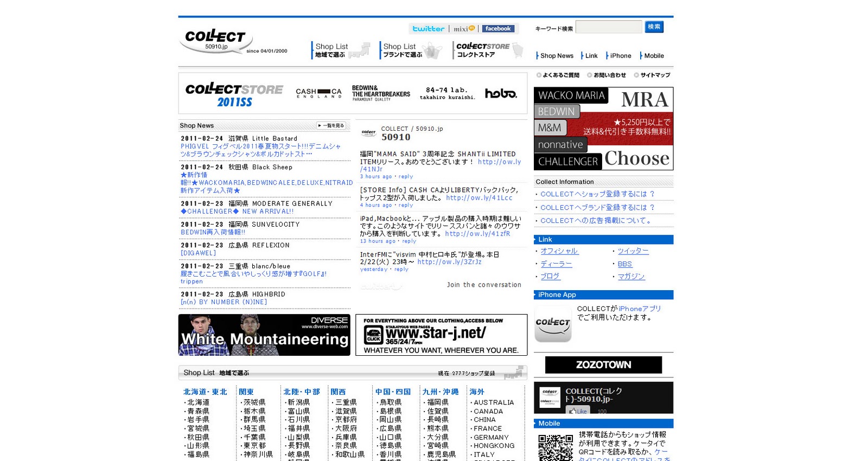This screenshot has height=461, width=868.
Task: Click the Twitter widget COLLECT avatar
Action: pyautogui.click(x=369, y=132)
